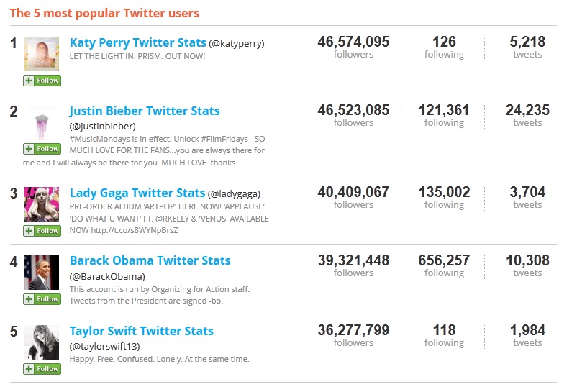Visit Barack Obama Twitter Stats link

150,260
